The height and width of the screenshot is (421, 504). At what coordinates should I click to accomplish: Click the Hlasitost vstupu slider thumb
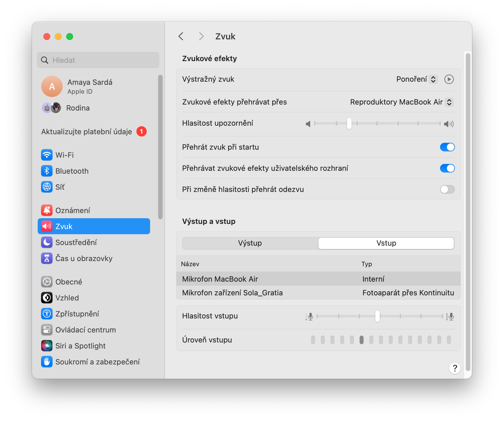point(378,316)
